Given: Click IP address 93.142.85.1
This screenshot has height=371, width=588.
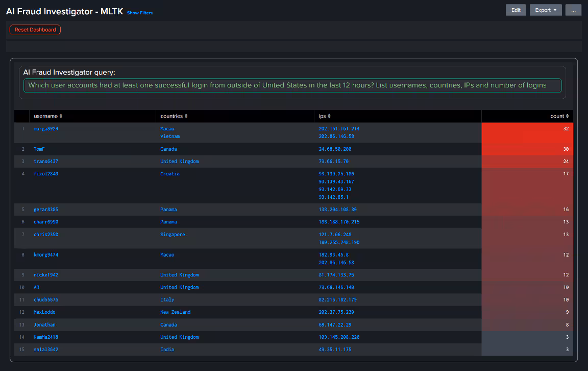Looking at the screenshot, I should pyautogui.click(x=333, y=197).
